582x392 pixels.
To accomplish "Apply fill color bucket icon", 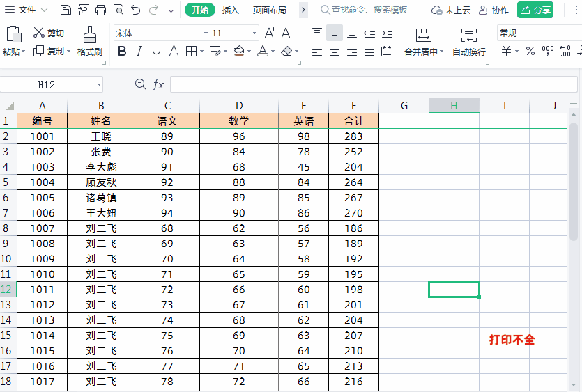I will point(239,52).
